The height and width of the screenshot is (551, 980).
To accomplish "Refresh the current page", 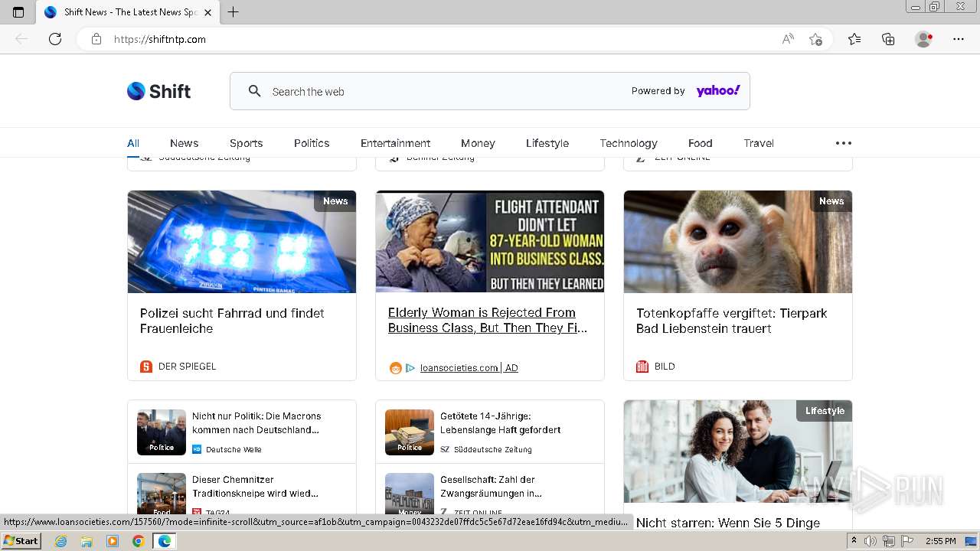I will pyautogui.click(x=55, y=39).
